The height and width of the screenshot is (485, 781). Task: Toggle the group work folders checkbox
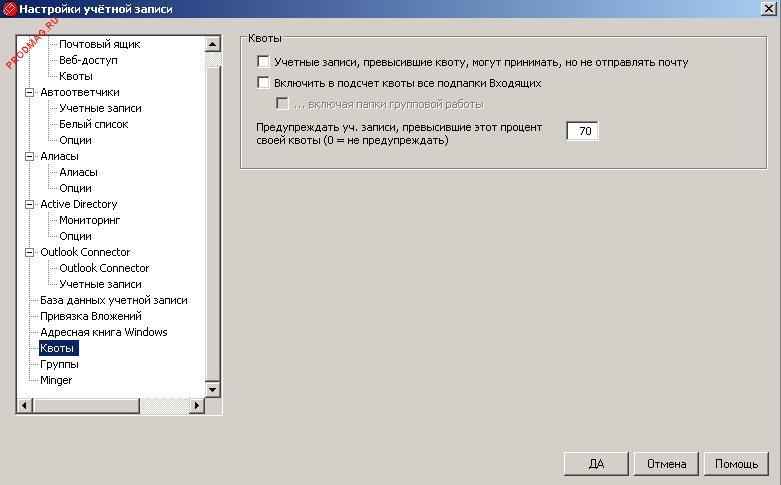pyautogui.click(x=283, y=105)
